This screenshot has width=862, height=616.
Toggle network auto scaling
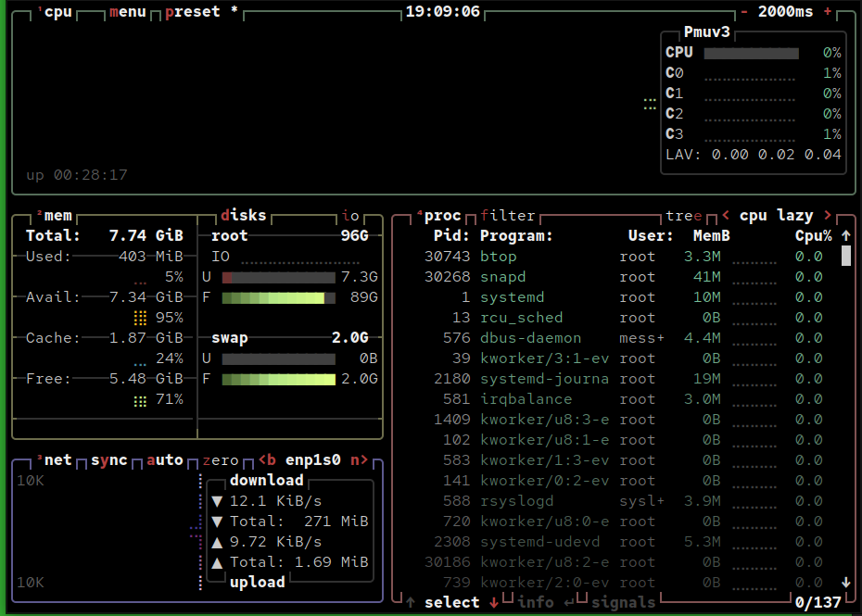click(165, 460)
